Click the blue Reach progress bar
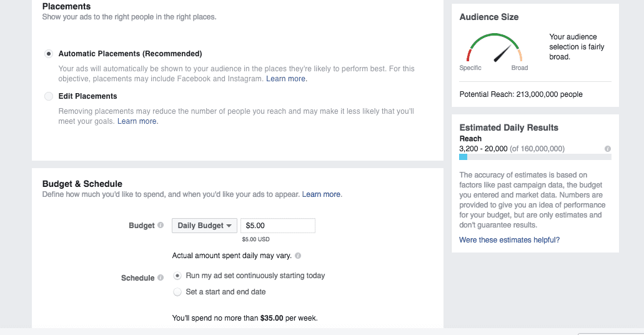This screenshot has width=644, height=335. (463, 157)
